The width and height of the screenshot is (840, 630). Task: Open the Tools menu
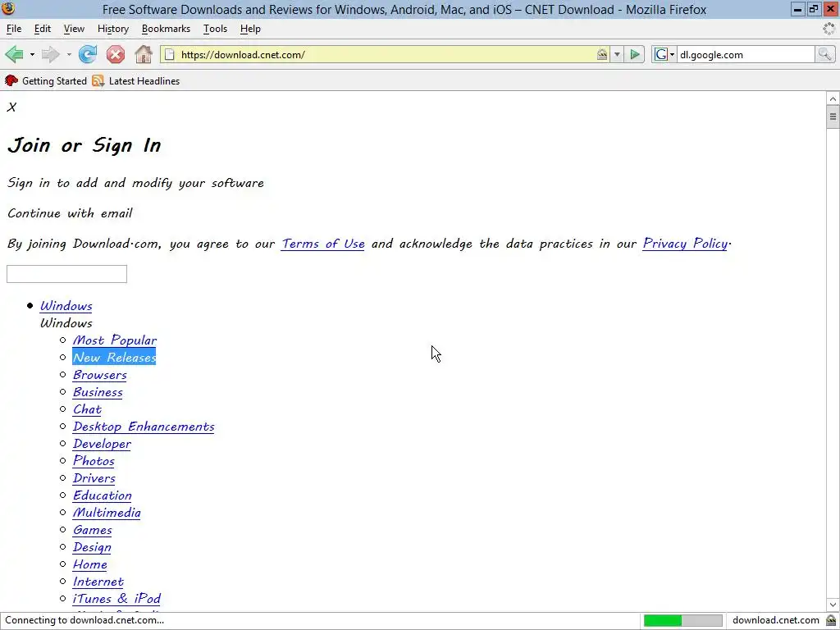pos(216,29)
